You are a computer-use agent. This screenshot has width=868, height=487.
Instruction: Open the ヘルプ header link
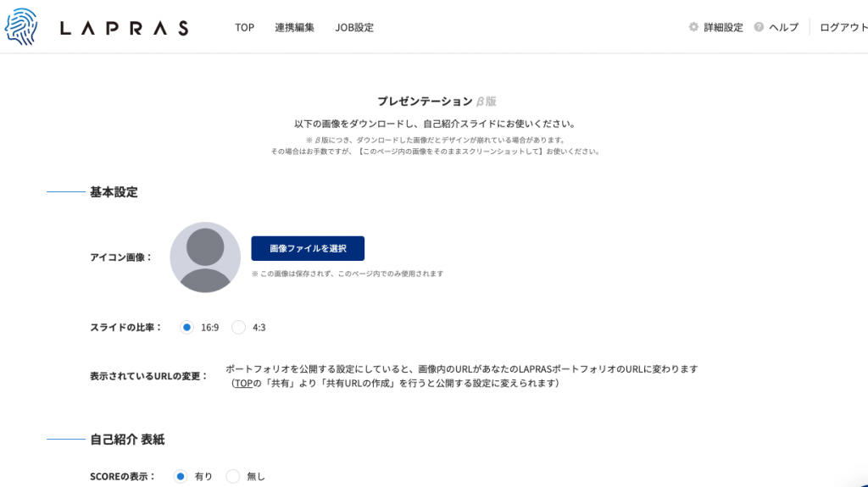[x=784, y=28]
